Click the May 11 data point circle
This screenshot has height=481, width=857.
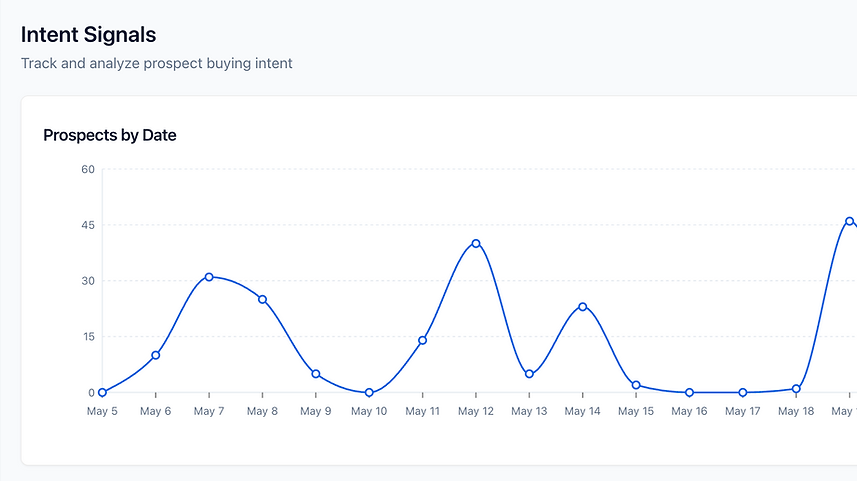point(423,340)
